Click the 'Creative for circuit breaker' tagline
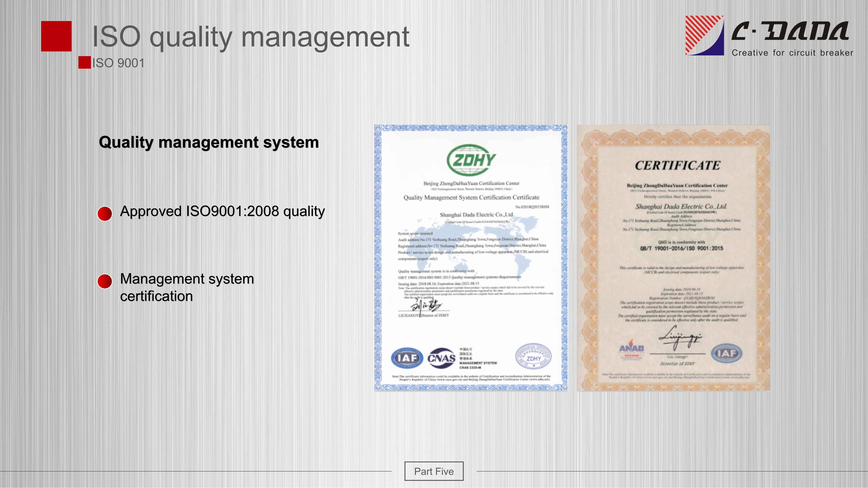 [x=792, y=53]
